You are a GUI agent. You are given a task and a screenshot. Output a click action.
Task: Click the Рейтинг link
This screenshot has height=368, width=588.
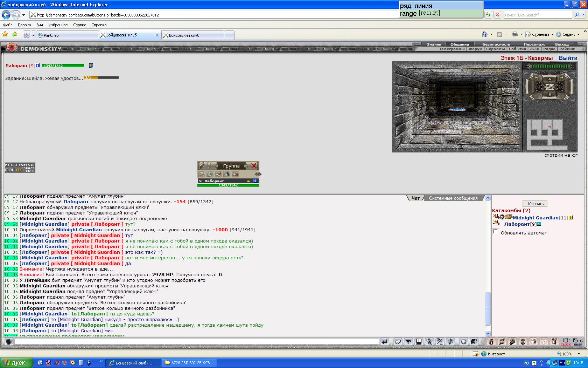[567, 49]
